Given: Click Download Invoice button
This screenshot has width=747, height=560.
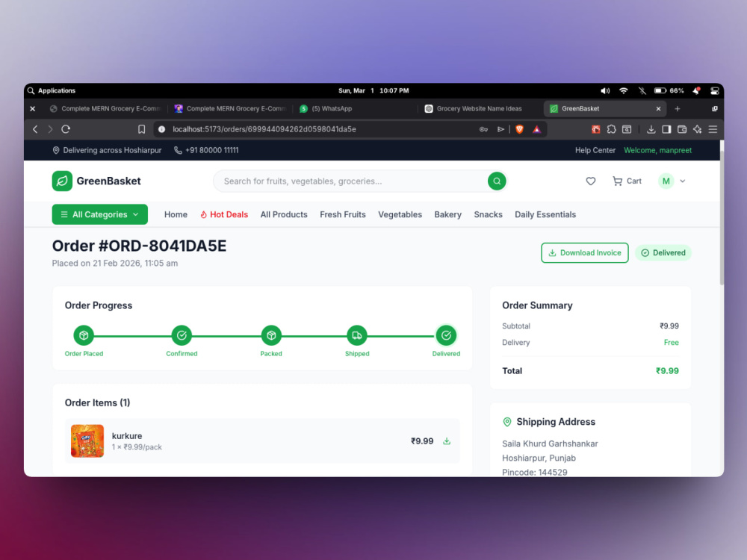Looking at the screenshot, I should pyautogui.click(x=585, y=253).
